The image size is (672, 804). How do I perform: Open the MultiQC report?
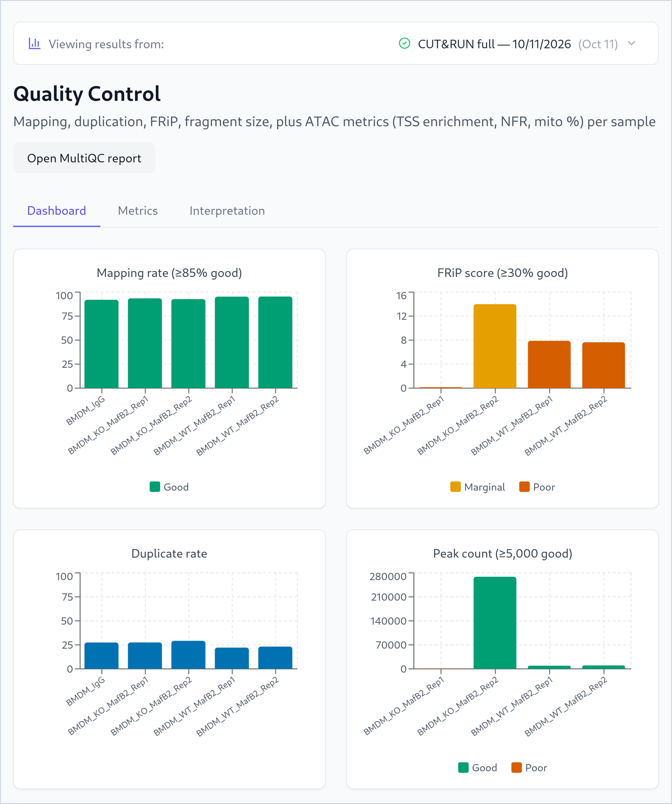coord(84,158)
